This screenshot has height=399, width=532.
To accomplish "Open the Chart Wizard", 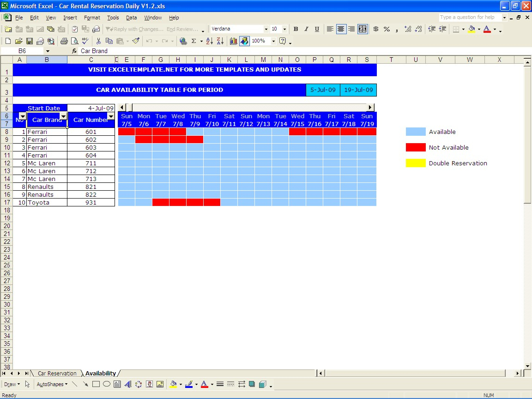I will tap(234, 41).
